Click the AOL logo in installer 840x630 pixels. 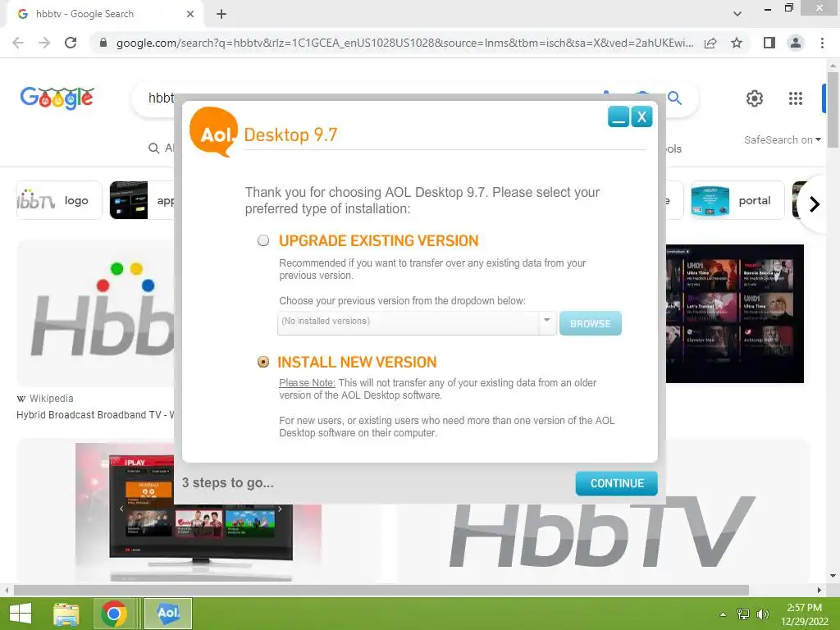tap(214, 132)
